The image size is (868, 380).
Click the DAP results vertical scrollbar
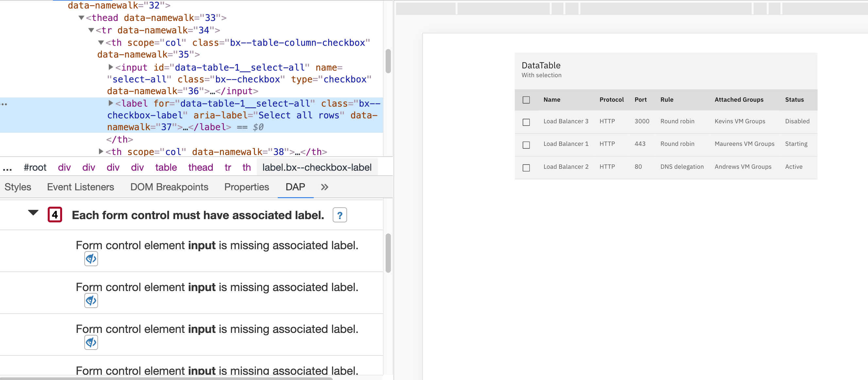click(388, 252)
